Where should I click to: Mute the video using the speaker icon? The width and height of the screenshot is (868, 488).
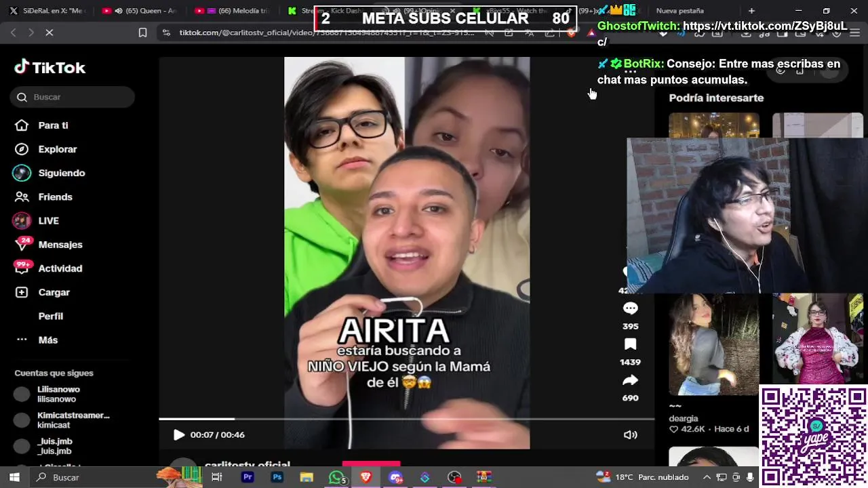tap(630, 434)
